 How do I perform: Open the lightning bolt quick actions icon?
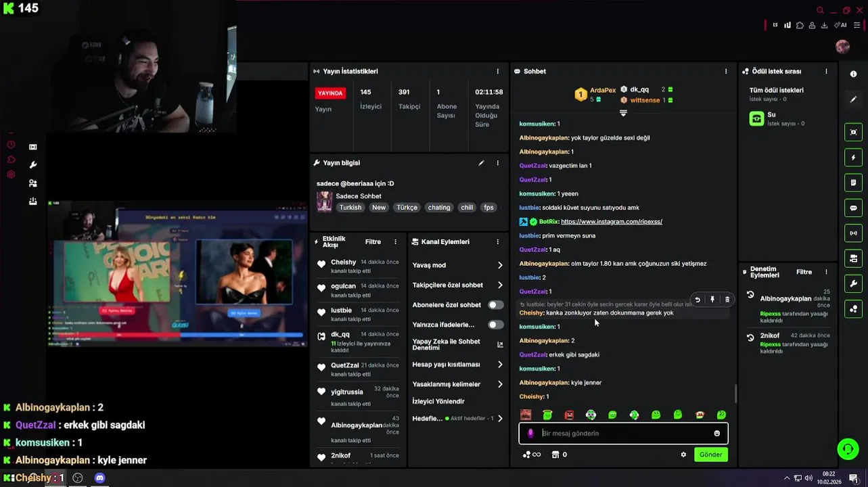pos(853,158)
